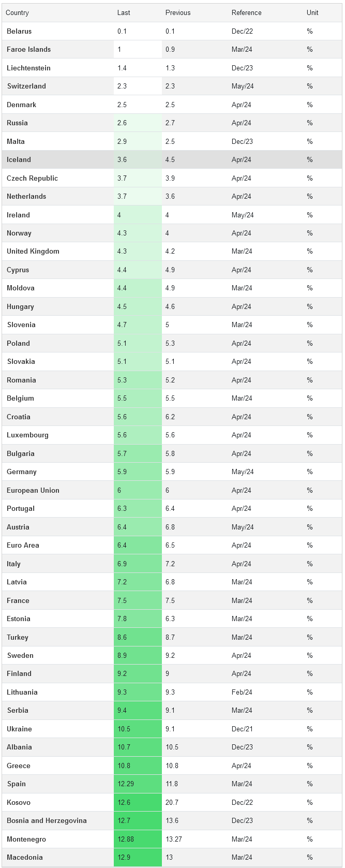Open the European Union link
The width and height of the screenshot is (345, 868).
[x=33, y=490]
